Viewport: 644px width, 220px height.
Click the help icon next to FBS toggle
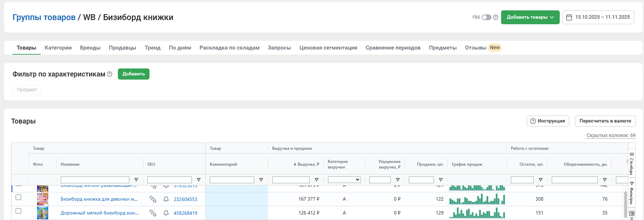coord(496,17)
